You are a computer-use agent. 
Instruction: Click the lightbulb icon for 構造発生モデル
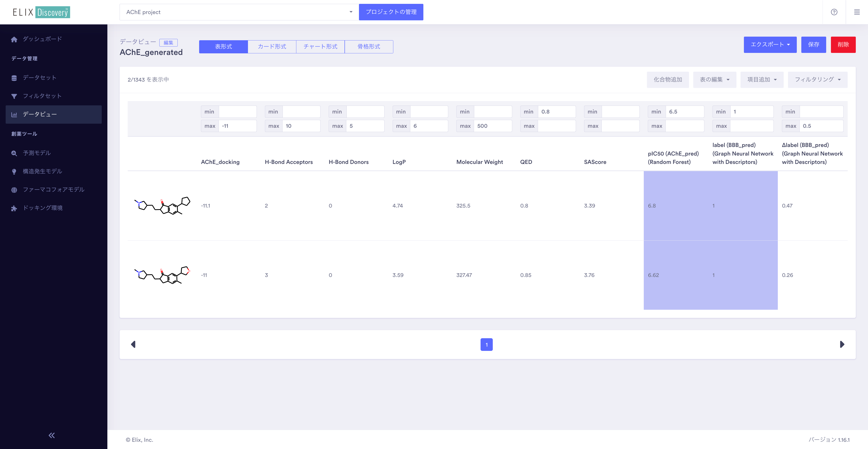14,172
